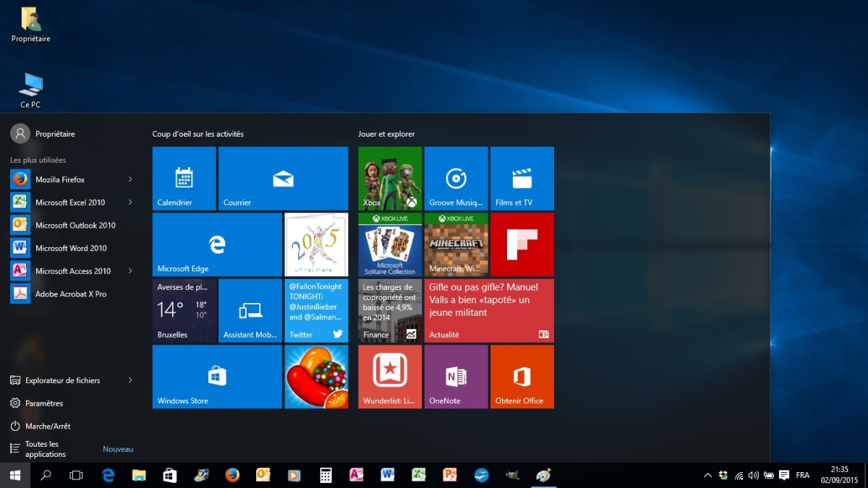Select the Ce PC desktop icon
Screen dimensions: 868x488
30,90
